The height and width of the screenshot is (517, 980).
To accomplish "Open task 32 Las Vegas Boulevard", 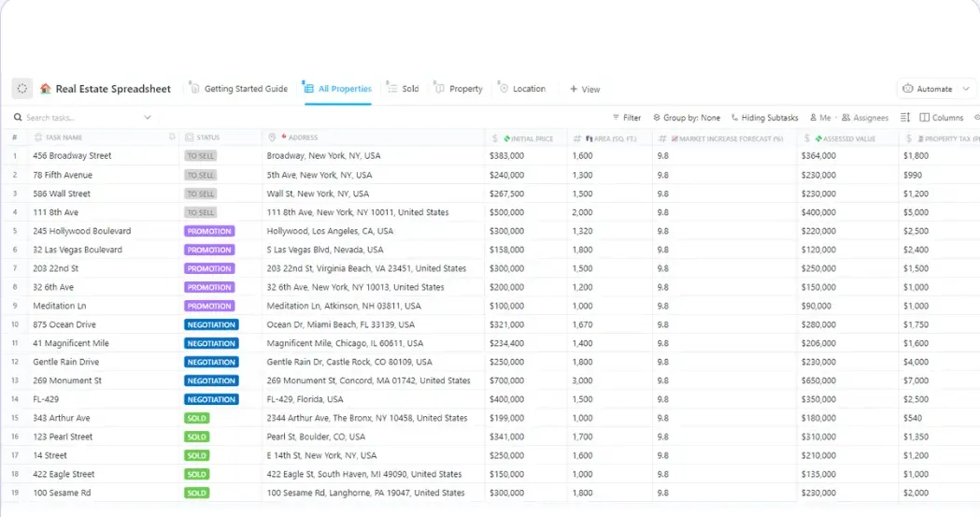I will coord(78,250).
